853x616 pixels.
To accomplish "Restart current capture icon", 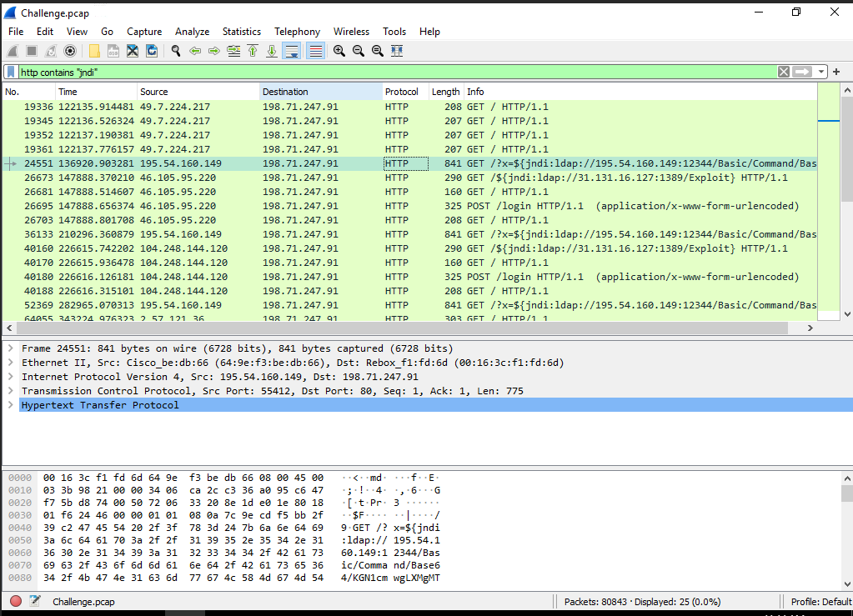I will [x=51, y=51].
